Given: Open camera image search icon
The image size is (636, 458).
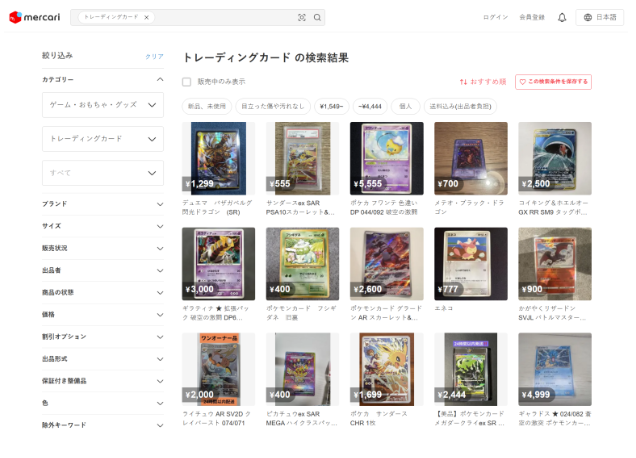Looking at the screenshot, I should (302, 17).
